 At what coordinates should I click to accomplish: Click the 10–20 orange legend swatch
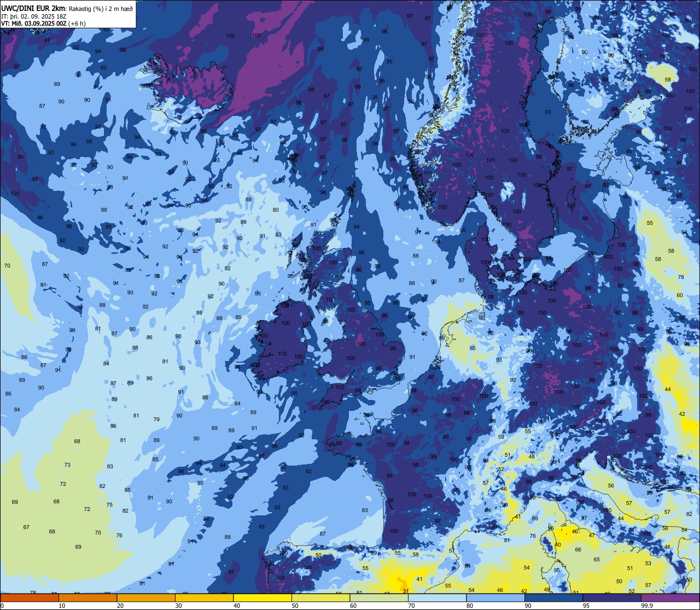click(x=87, y=597)
